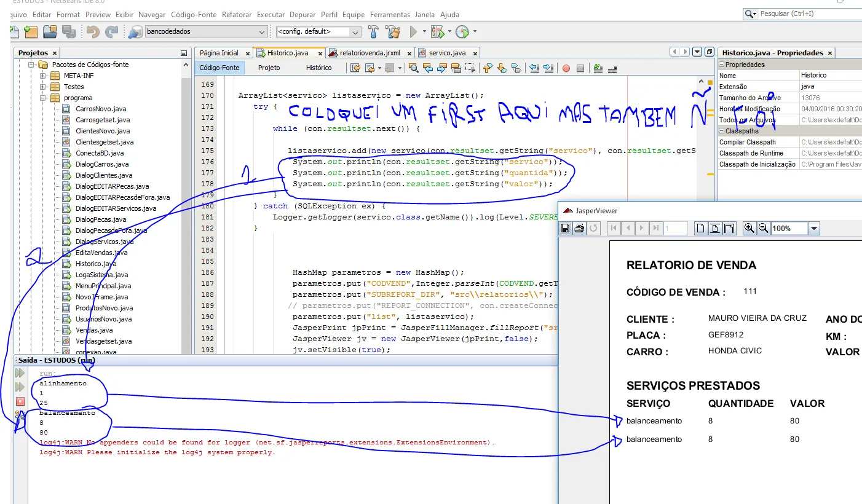The width and height of the screenshot is (862, 504).
Task: Toggle JasperViewer actual size view button
Action: coord(700,229)
